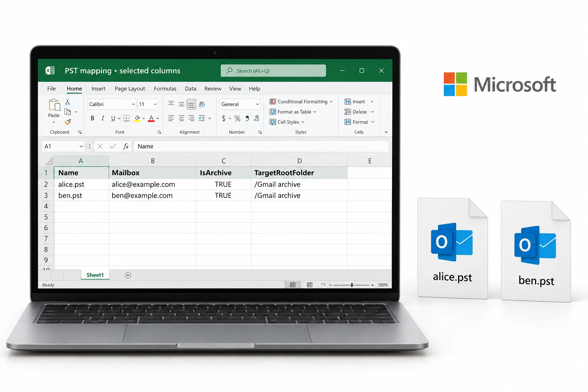Screen dimensions: 588x392
Task: Switch to Normal view in status bar
Action: point(293,285)
